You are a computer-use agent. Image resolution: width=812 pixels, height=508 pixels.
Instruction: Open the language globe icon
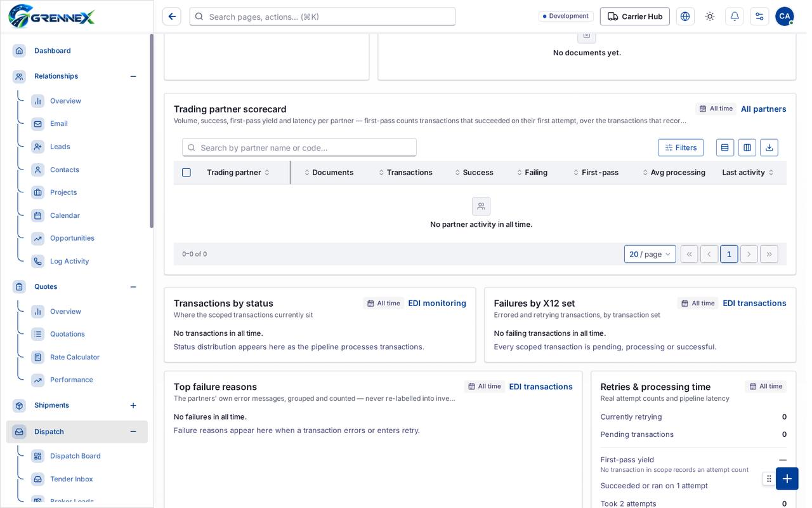point(685,17)
